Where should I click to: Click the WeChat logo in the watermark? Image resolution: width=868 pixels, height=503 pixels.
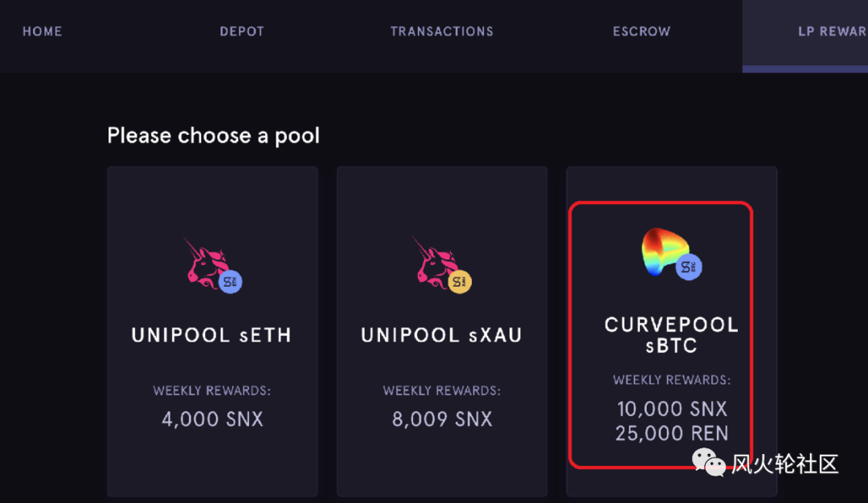pos(709,462)
